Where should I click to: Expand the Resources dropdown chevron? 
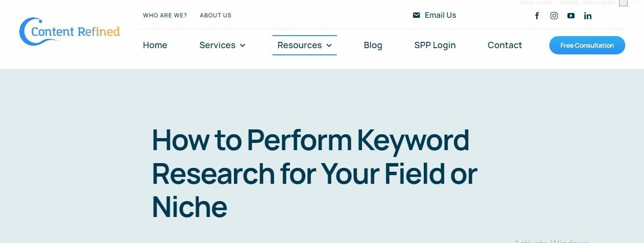click(x=329, y=45)
